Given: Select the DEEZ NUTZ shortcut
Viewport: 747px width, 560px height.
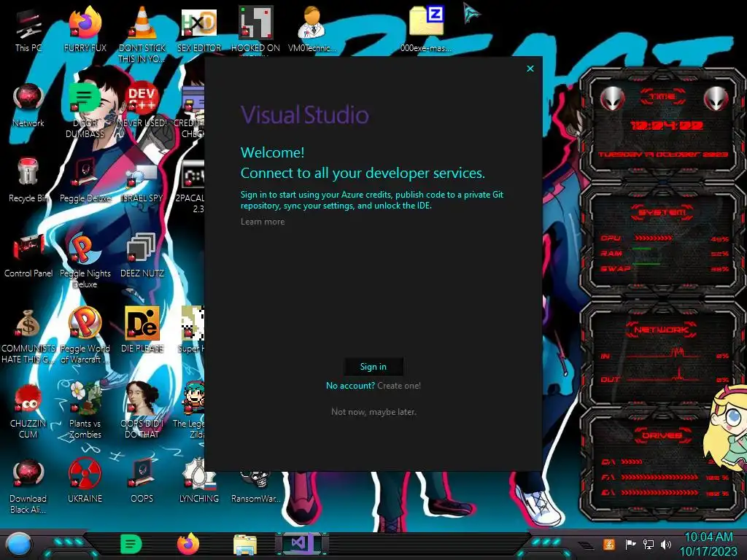Looking at the screenshot, I should [x=142, y=255].
